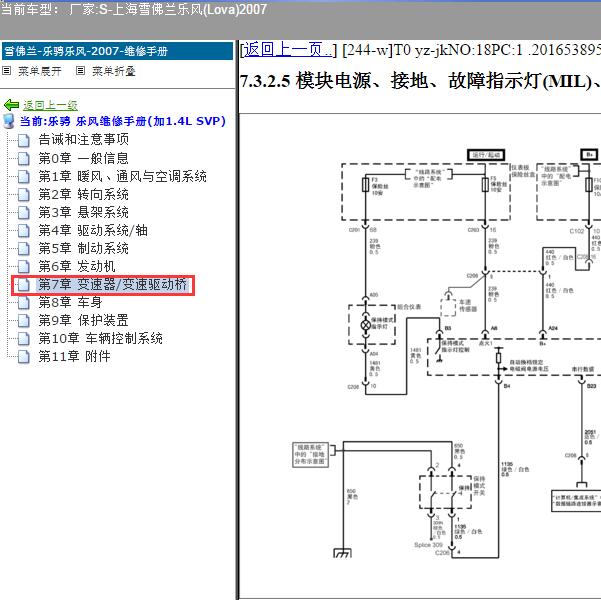Select 第7章 变速器/变速驱动桥
The height and width of the screenshot is (600, 601).
click(x=113, y=284)
